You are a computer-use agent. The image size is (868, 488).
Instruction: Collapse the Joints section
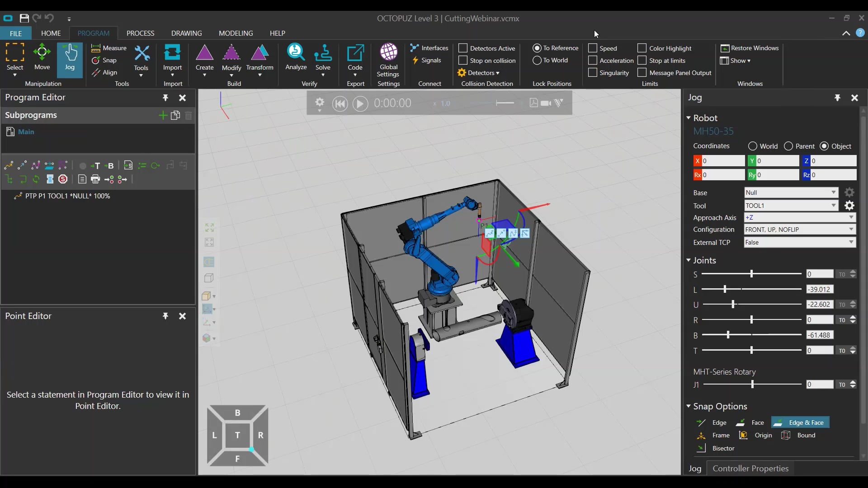coord(689,260)
